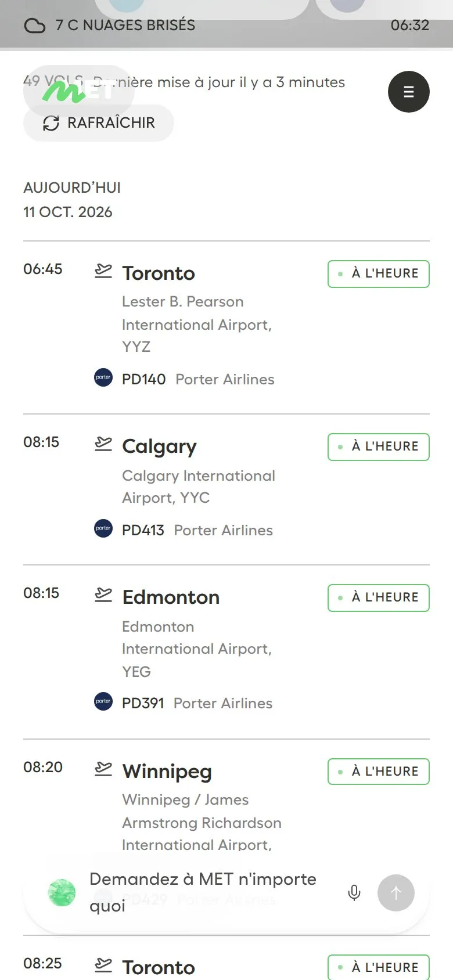The height and width of the screenshot is (980, 453).
Task: Open the hamburger menu button
Action: click(x=408, y=92)
